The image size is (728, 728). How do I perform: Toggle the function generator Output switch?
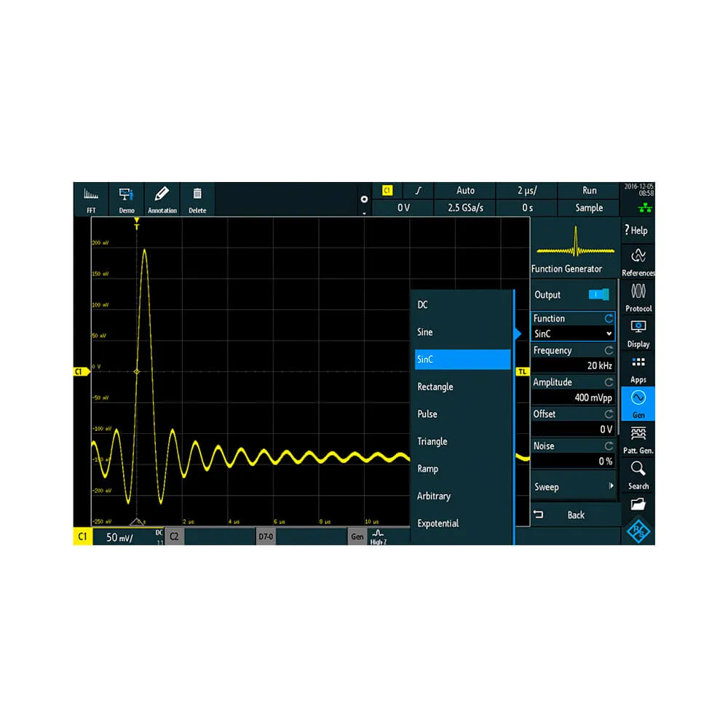click(x=599, y=295)
